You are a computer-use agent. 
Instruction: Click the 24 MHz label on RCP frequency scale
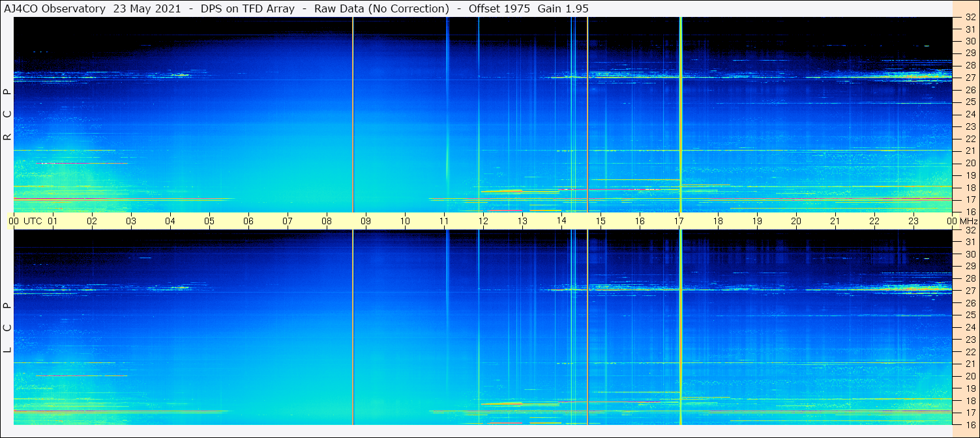coord(970,114)
